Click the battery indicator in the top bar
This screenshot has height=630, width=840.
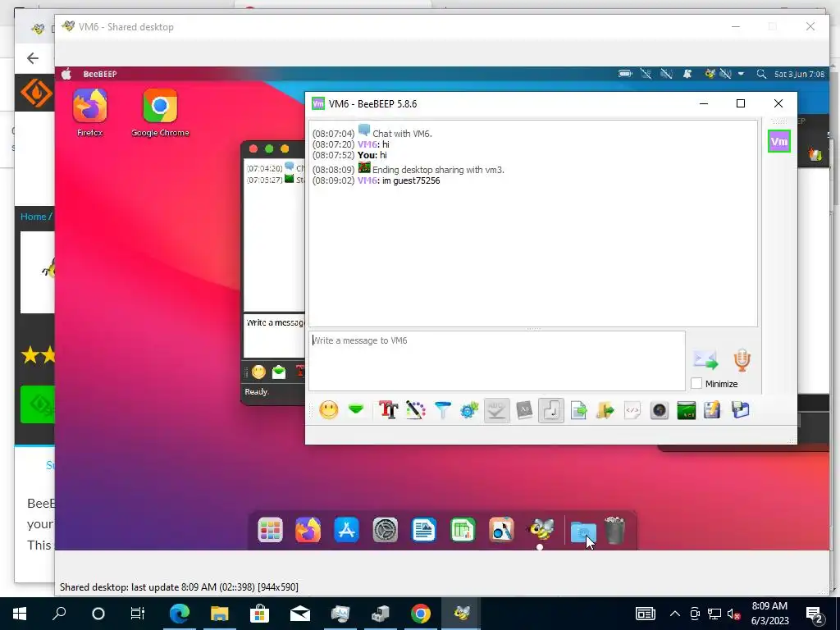click(x=625, y=74)
